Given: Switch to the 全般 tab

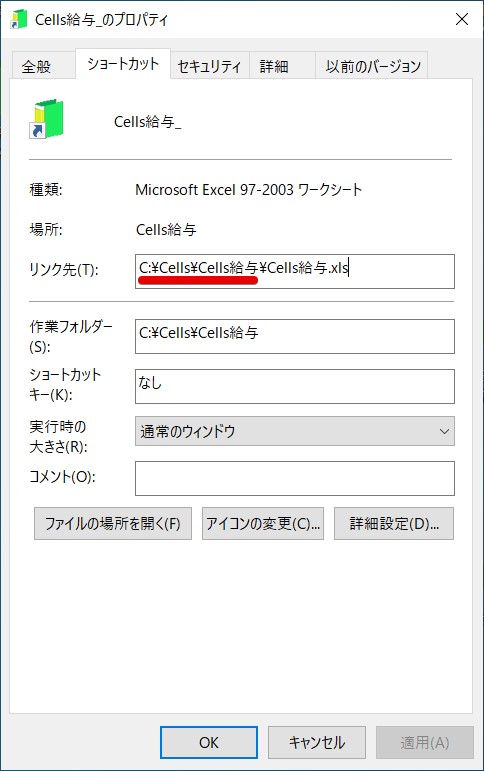Looking at the screenshot, I should [x=36, y=66].
